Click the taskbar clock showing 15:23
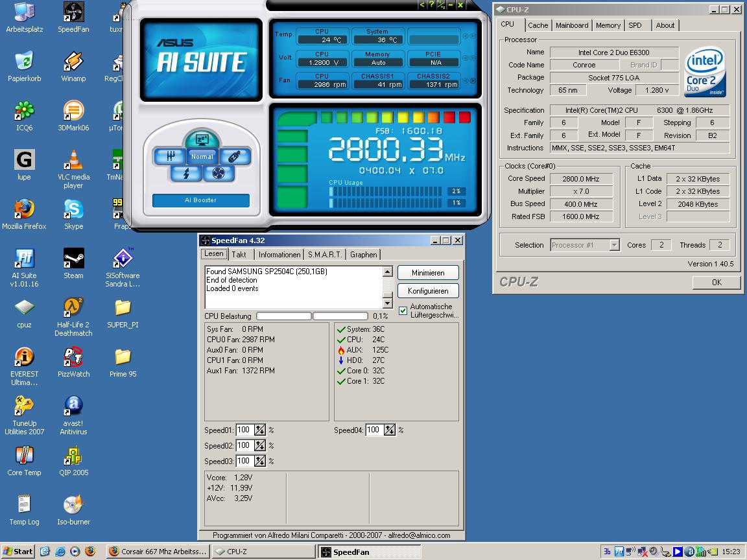 pos(731,552)
